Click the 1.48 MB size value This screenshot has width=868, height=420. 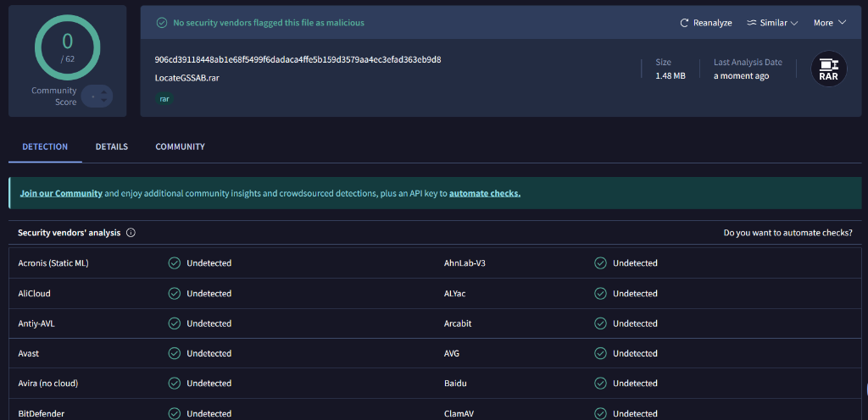click(670, 75)
